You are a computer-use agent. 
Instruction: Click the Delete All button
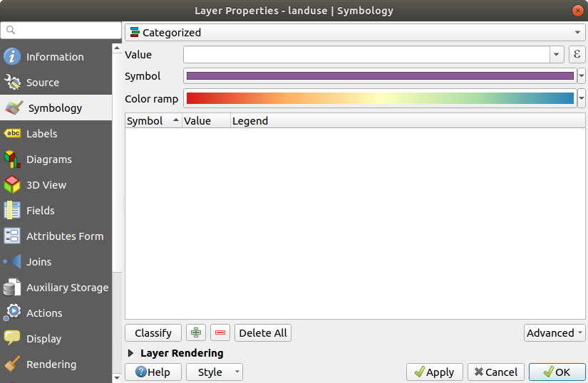click(263, 332)
